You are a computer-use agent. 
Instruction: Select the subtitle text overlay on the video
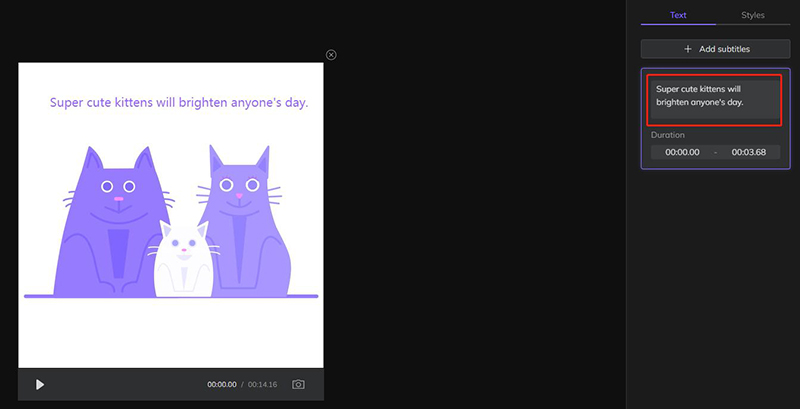[179, 103]
